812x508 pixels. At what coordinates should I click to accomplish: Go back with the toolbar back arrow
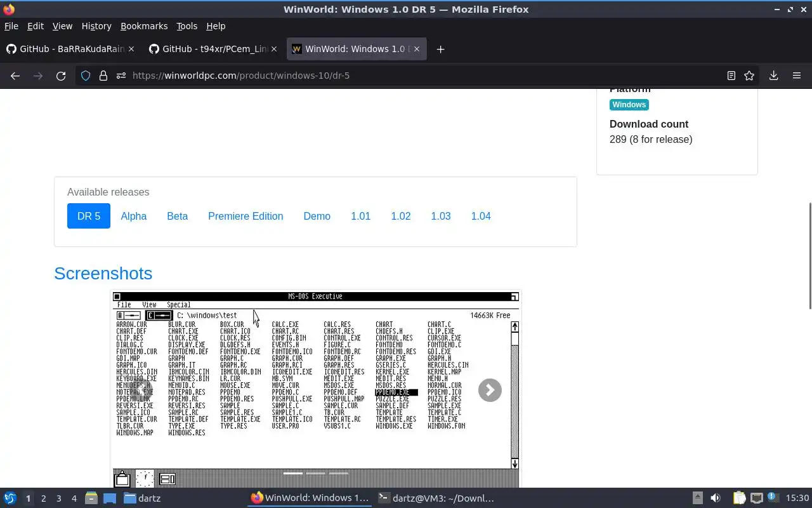pyautogui.click(x=15, y=76)
